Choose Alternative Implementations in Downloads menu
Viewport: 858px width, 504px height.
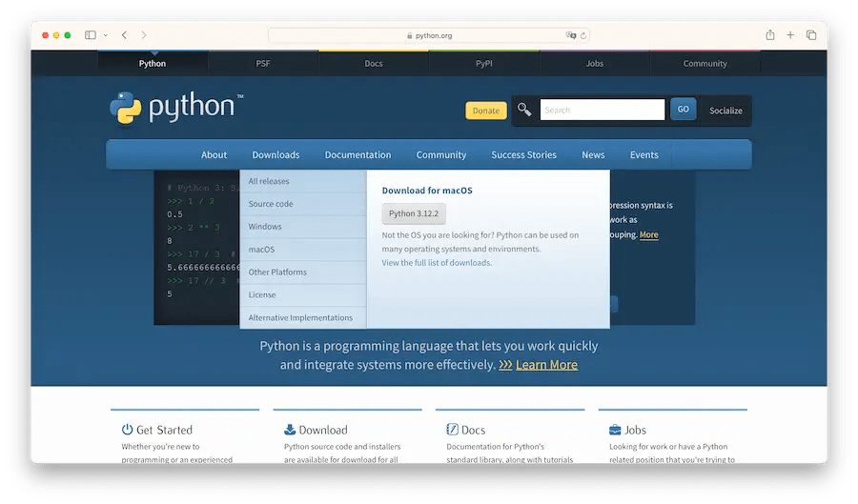pyautogui.click(x=303, y=317)
